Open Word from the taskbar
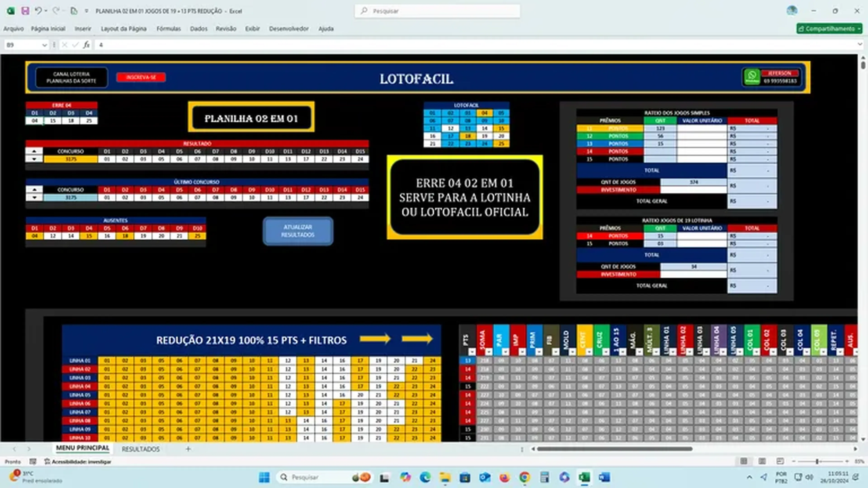The image size is (868, 488). pyautogui.click(x=604, y=477)
